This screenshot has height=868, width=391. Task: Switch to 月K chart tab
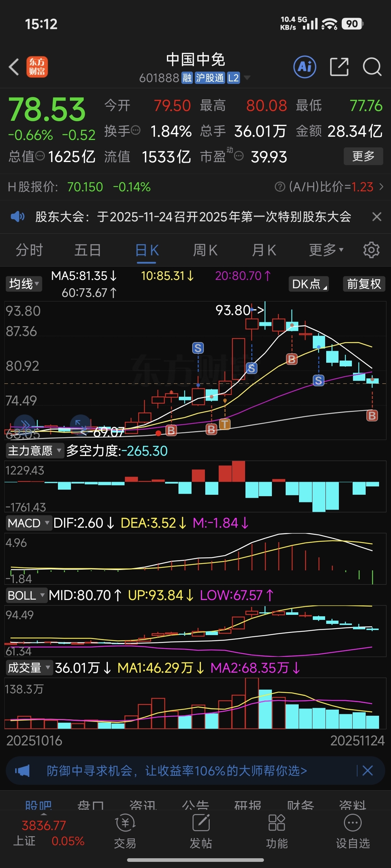(264, 250)
